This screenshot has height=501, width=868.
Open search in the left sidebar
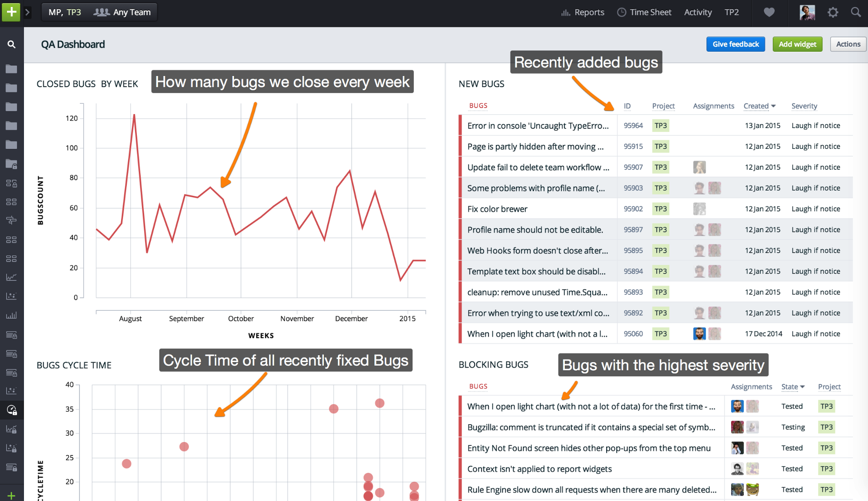pyautogui.click(x=11, y=44)
